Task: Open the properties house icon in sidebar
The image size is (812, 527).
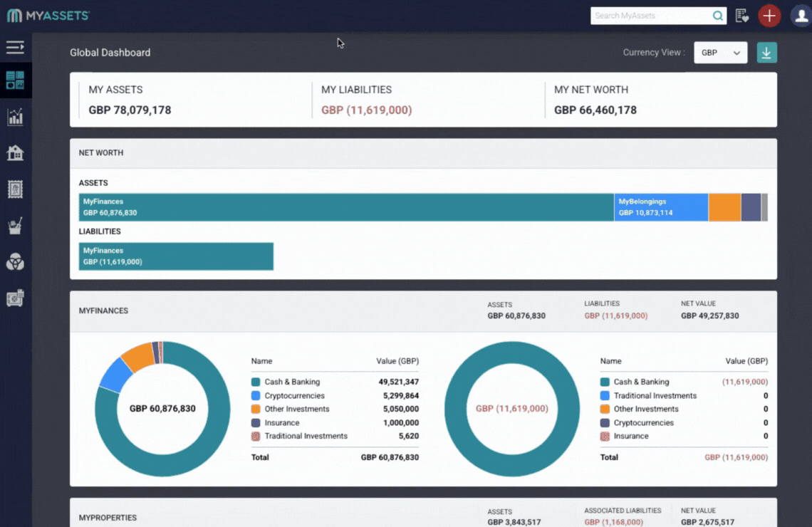Action: pyautogui.click(x=15, y=152)
